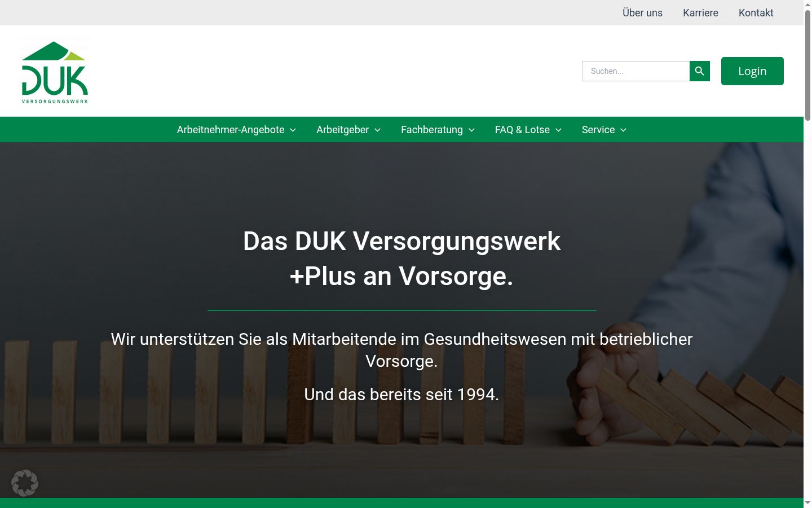Click the text "+Plus an Vorsorge."
This screenshot has height=508, width=812.
[x=401, y=276]
